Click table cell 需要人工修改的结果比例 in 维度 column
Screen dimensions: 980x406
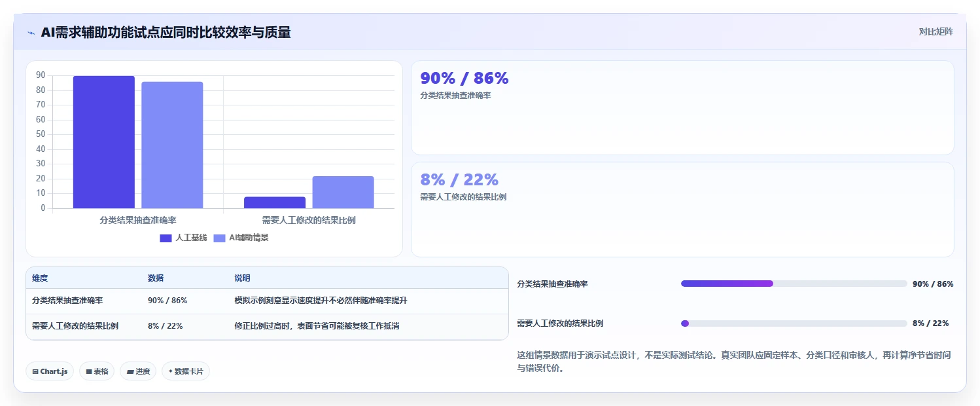75,325
